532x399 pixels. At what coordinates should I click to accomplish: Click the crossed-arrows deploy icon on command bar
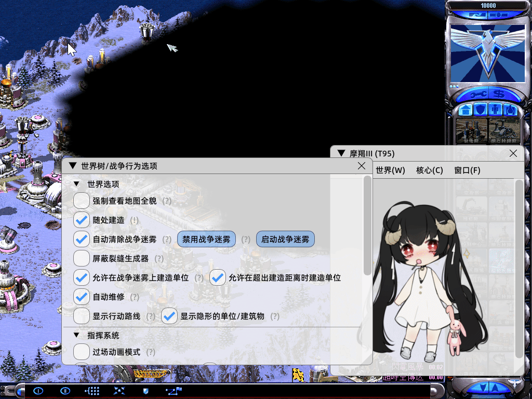pyautogui.click(x=119, y=391)
